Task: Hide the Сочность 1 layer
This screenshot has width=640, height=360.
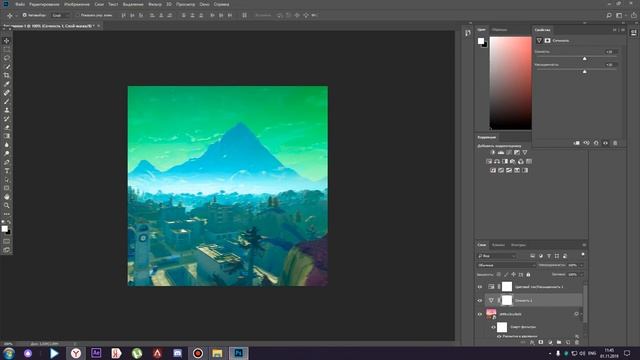Action: coord(480,300)
